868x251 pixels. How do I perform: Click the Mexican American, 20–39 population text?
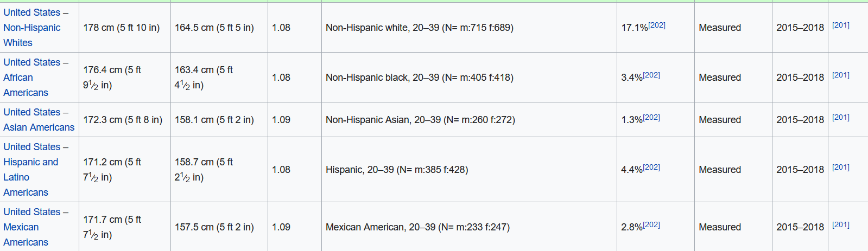417,227
